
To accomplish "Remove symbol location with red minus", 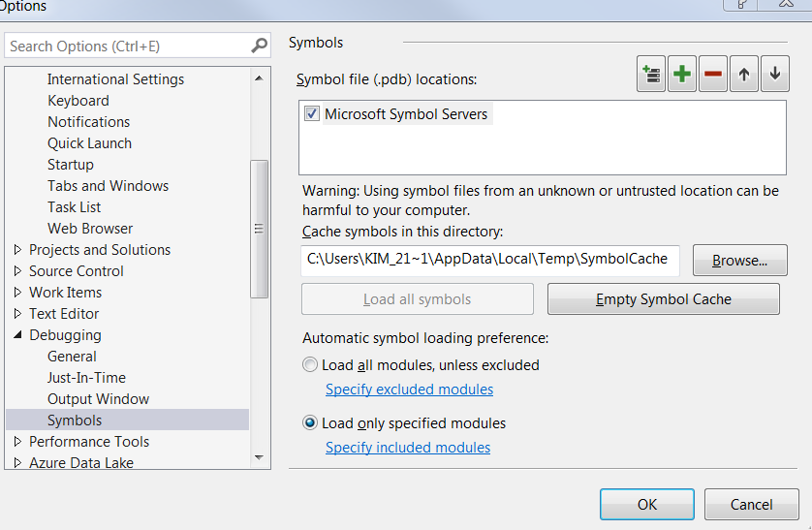I will [x=713, y=74].
